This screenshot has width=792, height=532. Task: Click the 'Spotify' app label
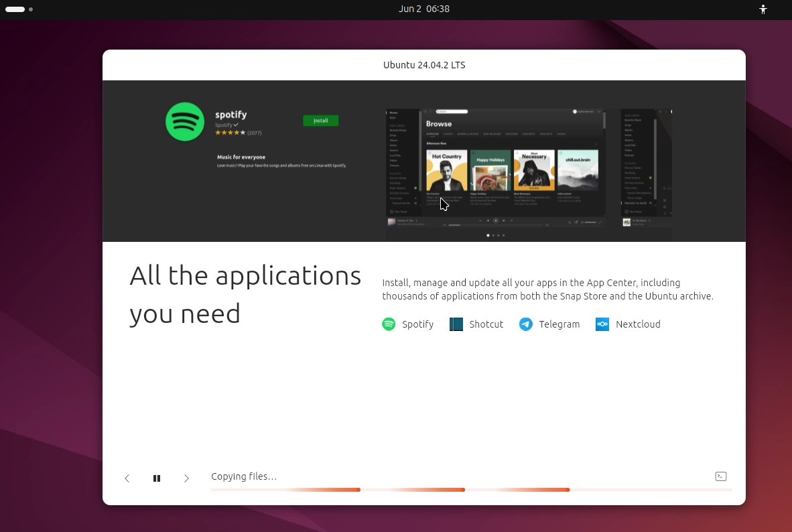(417, 324)
